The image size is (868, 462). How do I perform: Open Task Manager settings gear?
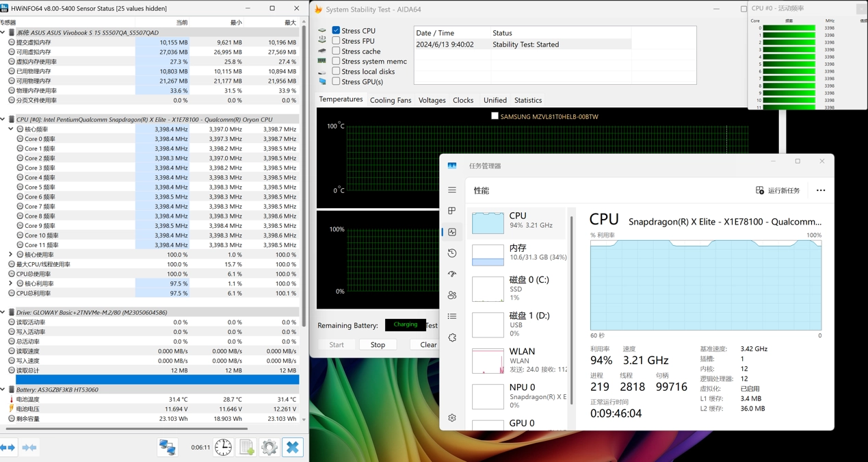pos(452,418)
